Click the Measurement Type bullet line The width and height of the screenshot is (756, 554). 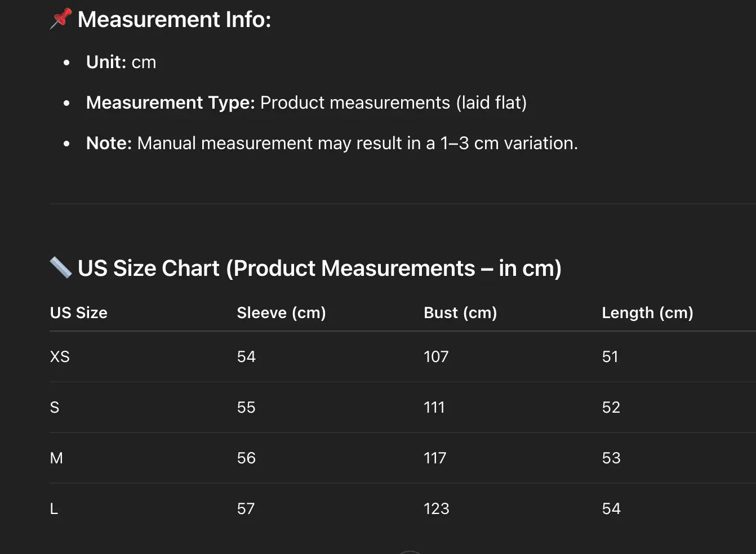click(x=306, y=102)
